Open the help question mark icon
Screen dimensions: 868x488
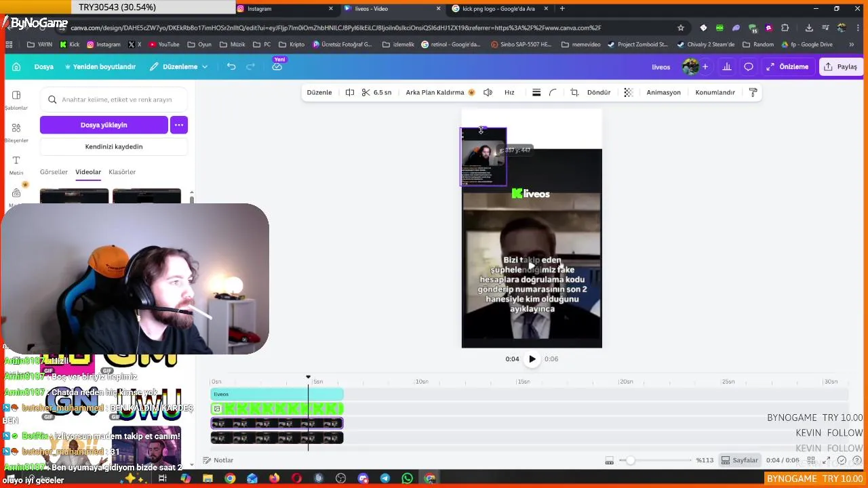click(856, 460)
